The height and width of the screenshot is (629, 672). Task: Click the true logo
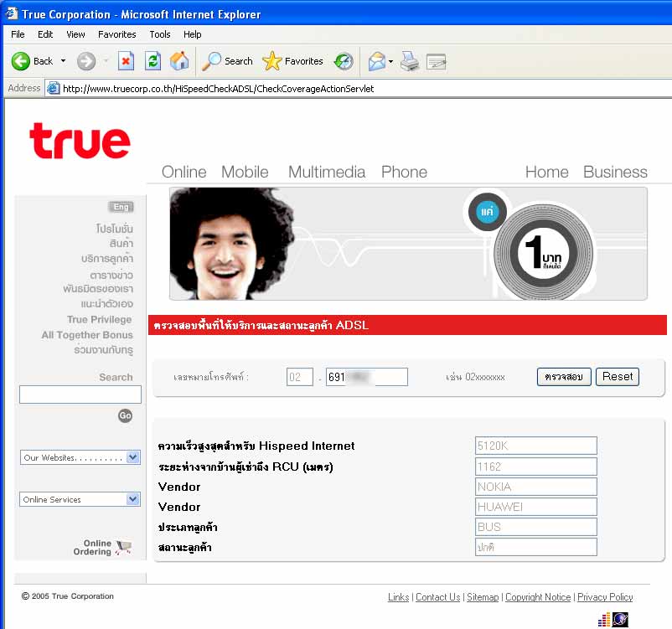[80, 141]
